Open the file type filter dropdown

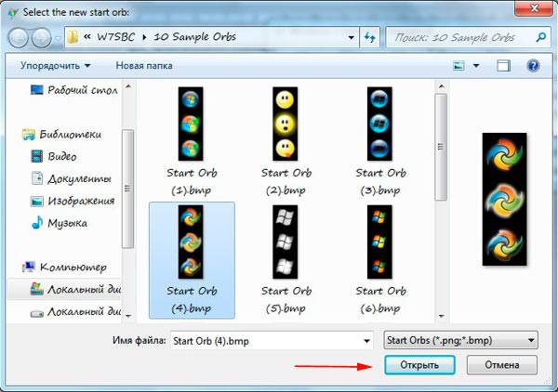(460, 340)
